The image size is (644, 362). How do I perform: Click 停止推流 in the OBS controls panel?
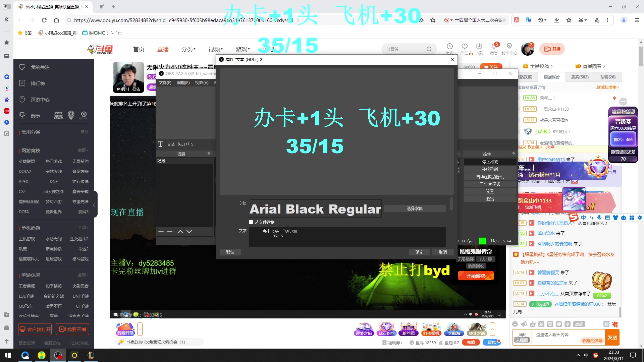[x=490, y=162]
